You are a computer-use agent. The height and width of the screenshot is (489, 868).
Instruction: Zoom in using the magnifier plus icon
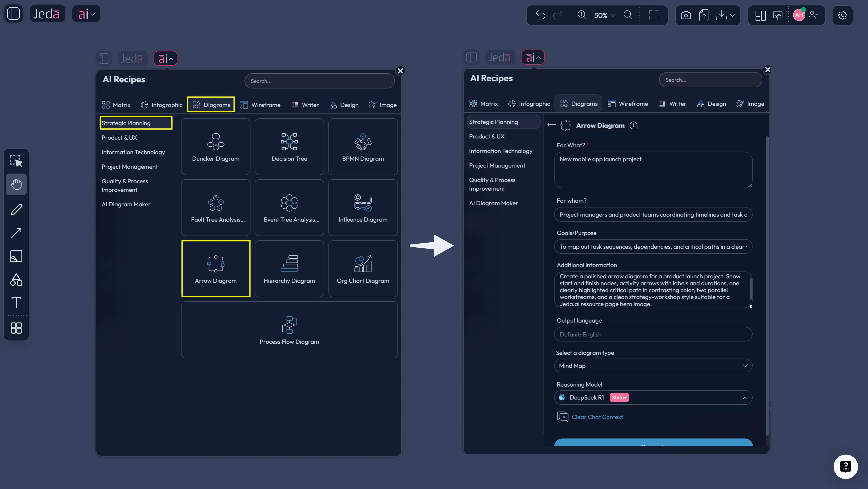tap(582, 15)
